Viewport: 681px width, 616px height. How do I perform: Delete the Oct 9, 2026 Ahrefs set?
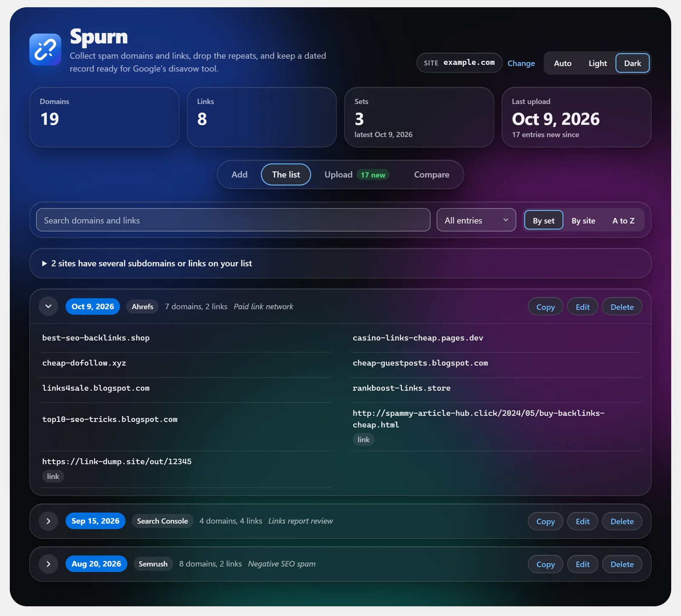coord(622,307)
